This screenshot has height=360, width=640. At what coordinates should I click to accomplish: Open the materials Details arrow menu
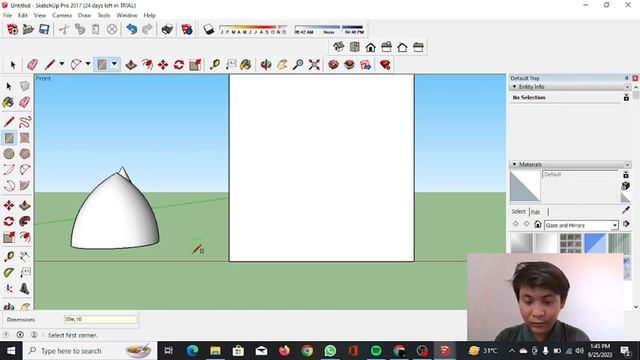[x=626, y=224]
